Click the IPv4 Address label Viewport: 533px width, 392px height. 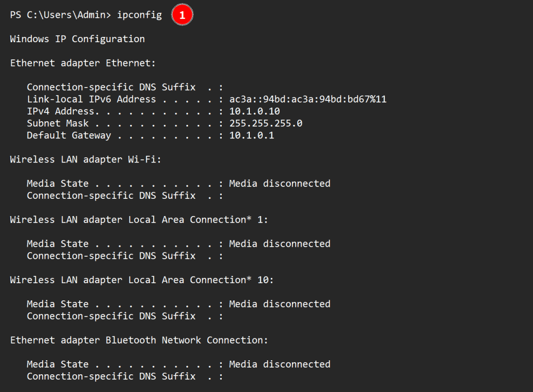coord(60,111)
